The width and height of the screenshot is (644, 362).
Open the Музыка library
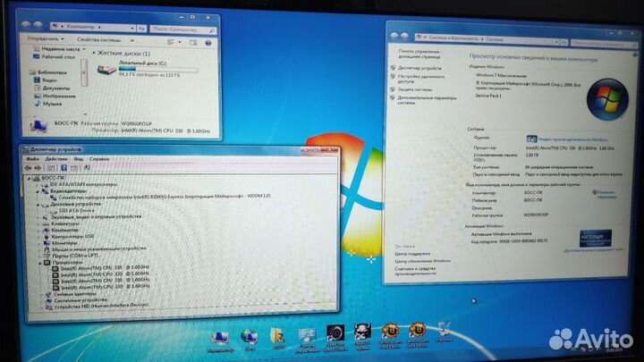[x=48, y=104]
